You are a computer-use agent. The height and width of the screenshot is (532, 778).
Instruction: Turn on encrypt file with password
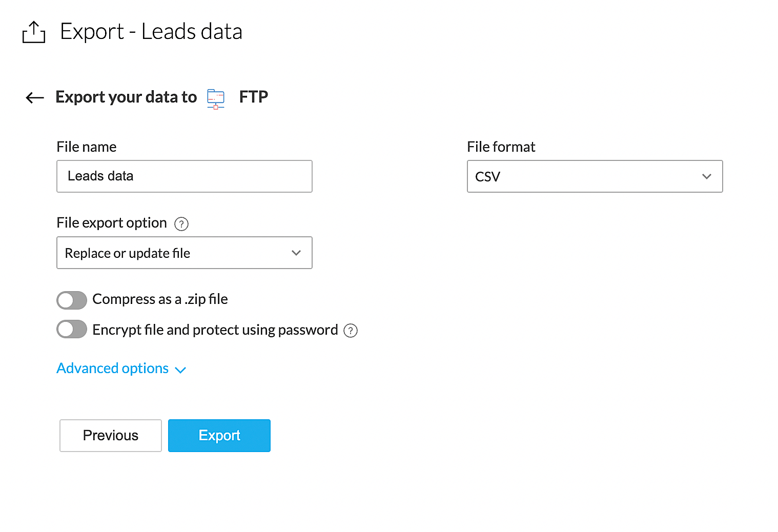click(72, 330)
